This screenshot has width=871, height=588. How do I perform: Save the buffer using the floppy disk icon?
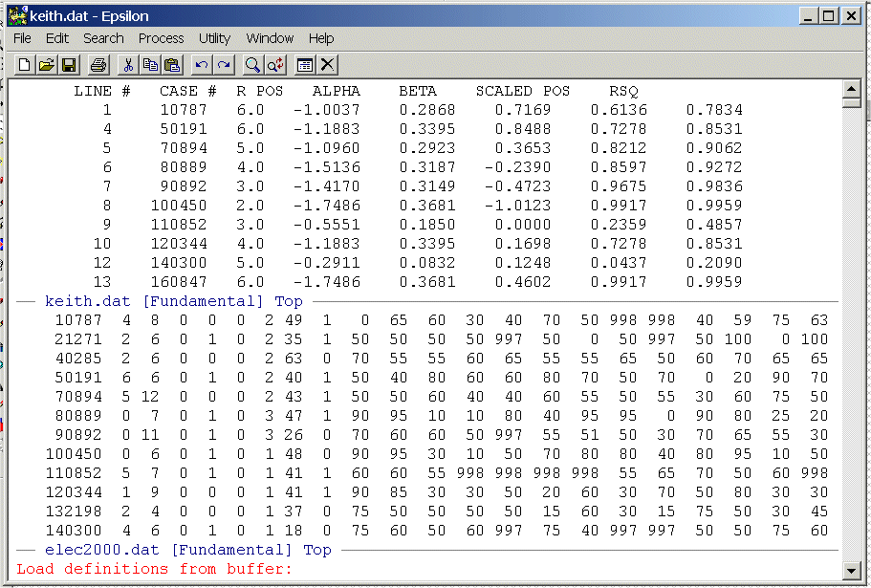[x=68, y=65]
